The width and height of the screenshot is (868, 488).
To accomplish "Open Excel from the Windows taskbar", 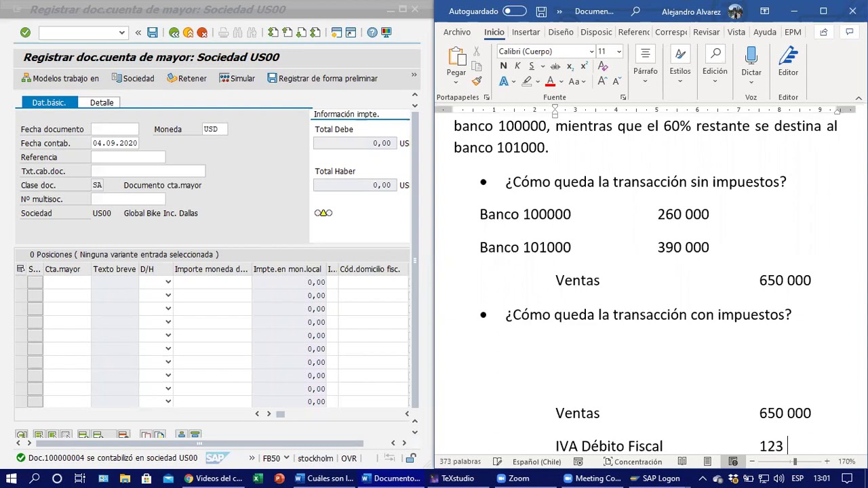I will click(x=257, y=479).
